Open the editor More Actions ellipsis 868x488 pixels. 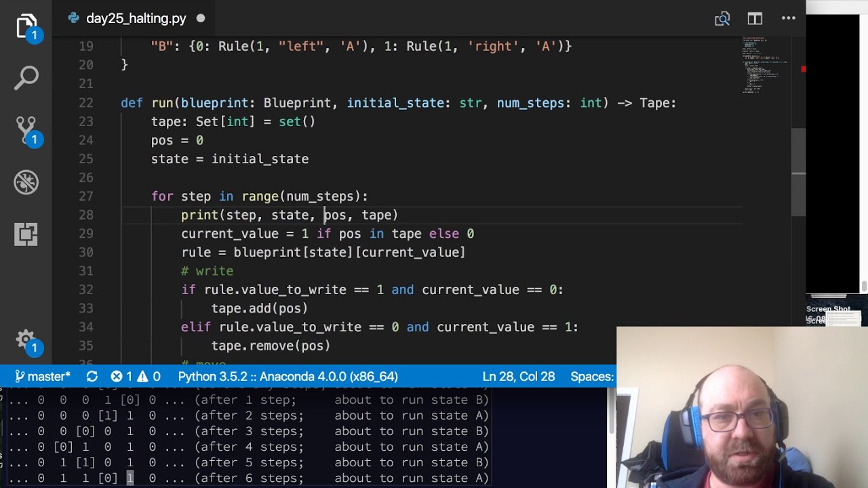[x=788, y=18]
